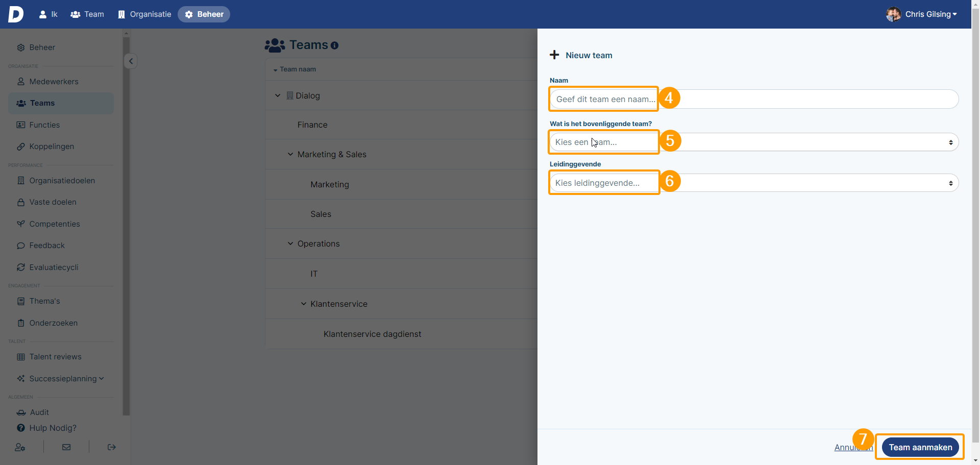This screenshot has width=980, height=465.
Task: Collapse Marketing & Sales team
Action: (x=290, y=154)
